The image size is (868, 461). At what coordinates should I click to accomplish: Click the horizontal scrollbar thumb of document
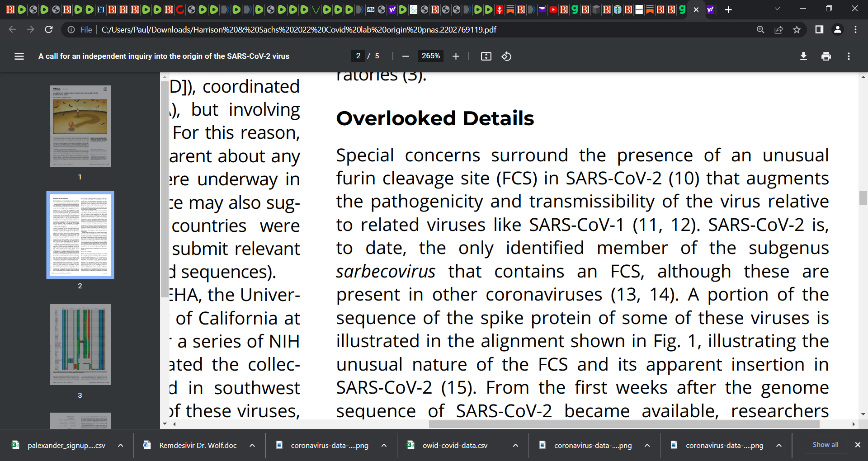point(624,424)
